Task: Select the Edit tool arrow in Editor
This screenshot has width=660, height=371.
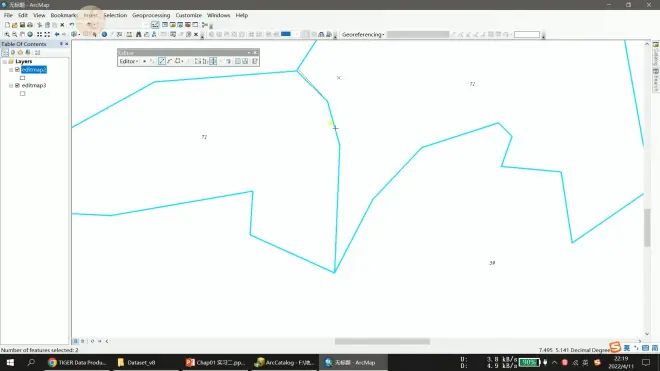Action: (x=144, y=61)
